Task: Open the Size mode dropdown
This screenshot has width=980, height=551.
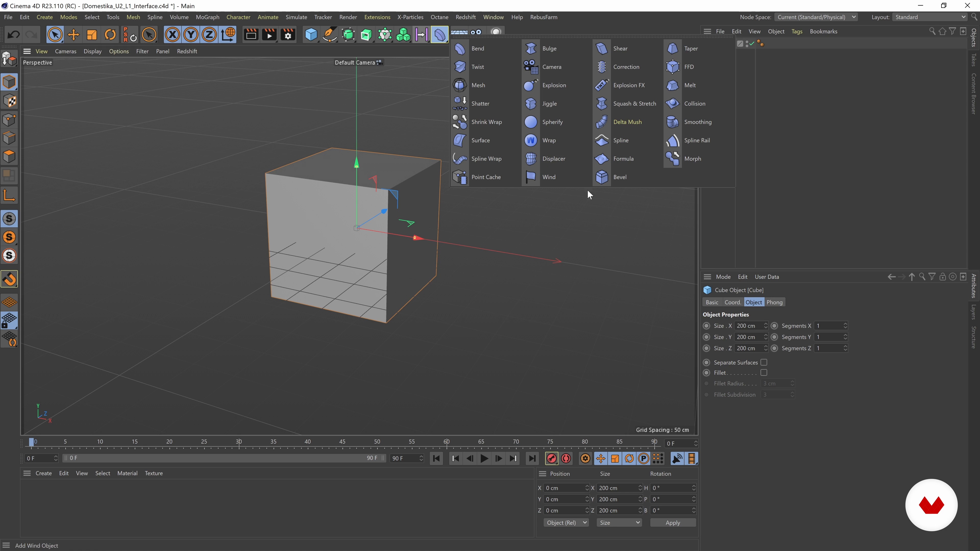Action: pos(619,523)
